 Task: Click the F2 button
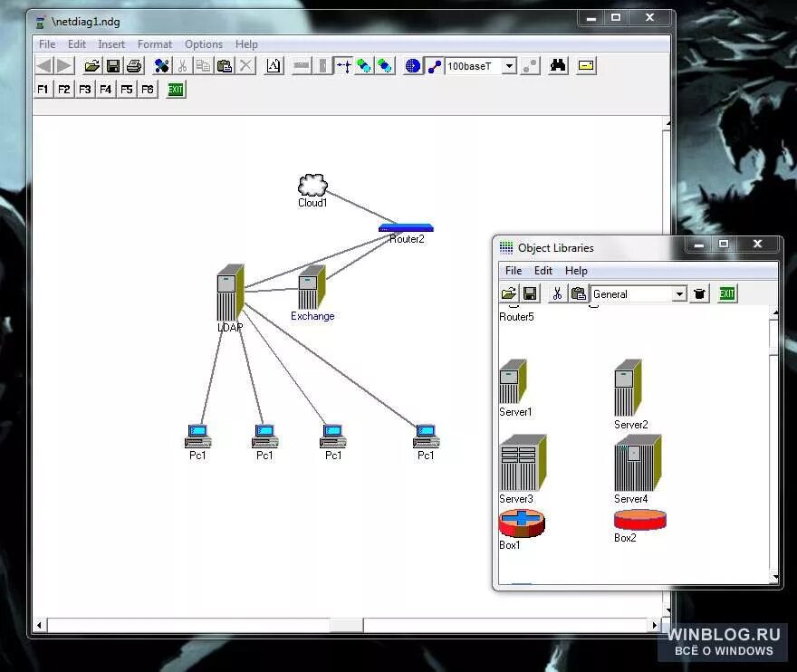click(64, 90)
